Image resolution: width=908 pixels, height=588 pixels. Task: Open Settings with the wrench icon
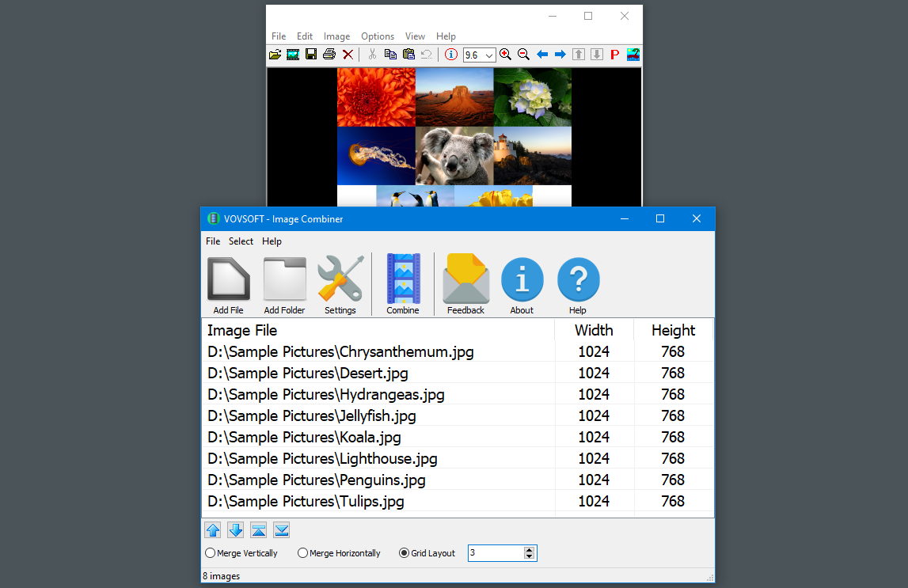pyautogui.click(x=340, y=279)
